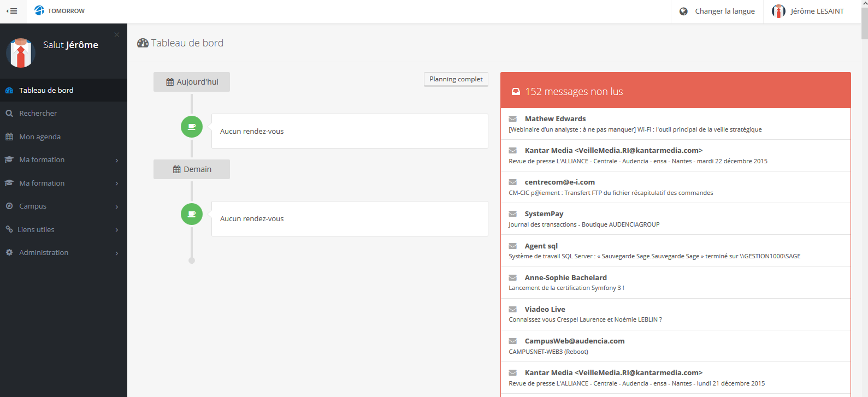
Task: Expand the Liens utiles chevron
Action: coord(117,230)
